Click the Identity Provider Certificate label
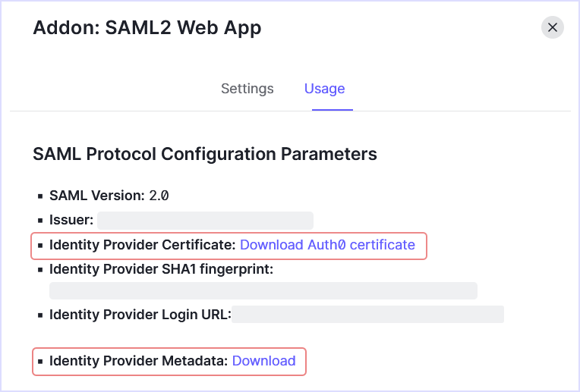This screenshot has width=580, height=392. pyautogui.click(x=143, y=245)
